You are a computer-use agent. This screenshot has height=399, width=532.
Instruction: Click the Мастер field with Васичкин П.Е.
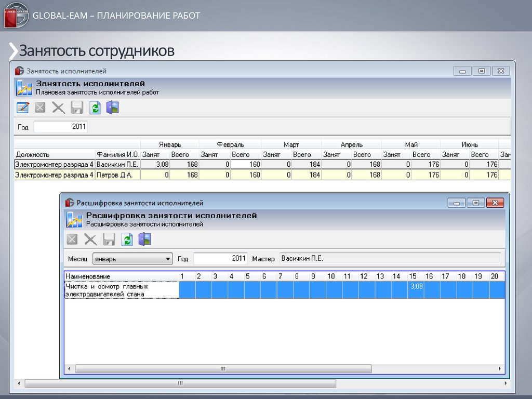coord(390,259)
